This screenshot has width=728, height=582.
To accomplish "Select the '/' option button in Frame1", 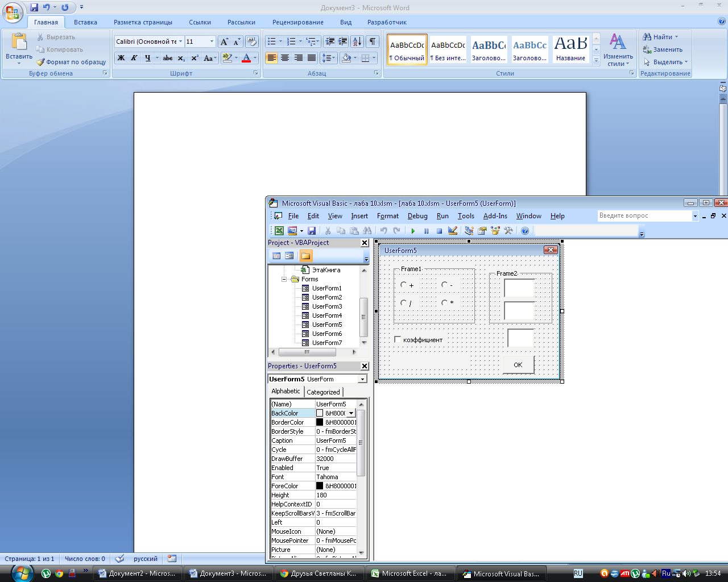I will 403,303.
